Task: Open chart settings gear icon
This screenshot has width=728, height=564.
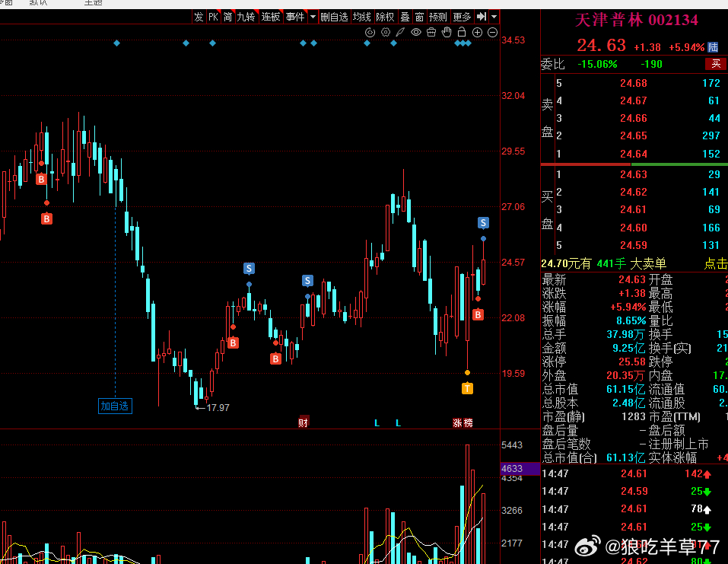Action: pyautogui.click(x=386, y=32)
